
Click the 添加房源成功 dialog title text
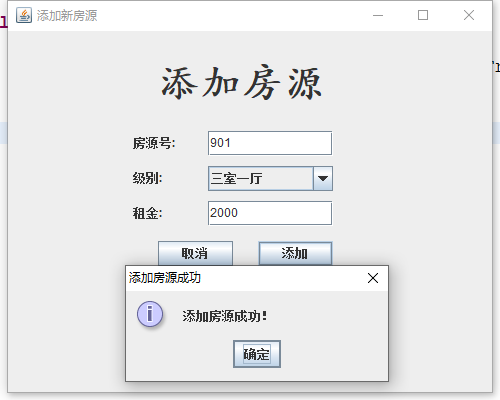[165, 278]
